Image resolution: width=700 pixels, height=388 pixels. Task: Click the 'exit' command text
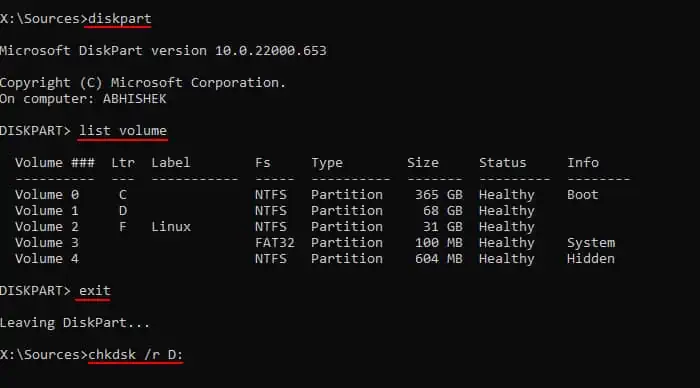[x=95, y=291]
